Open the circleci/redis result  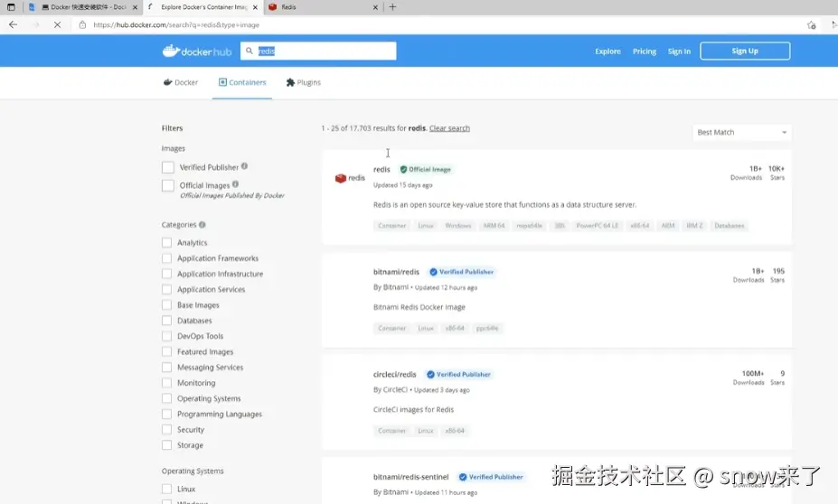point(394,374)
